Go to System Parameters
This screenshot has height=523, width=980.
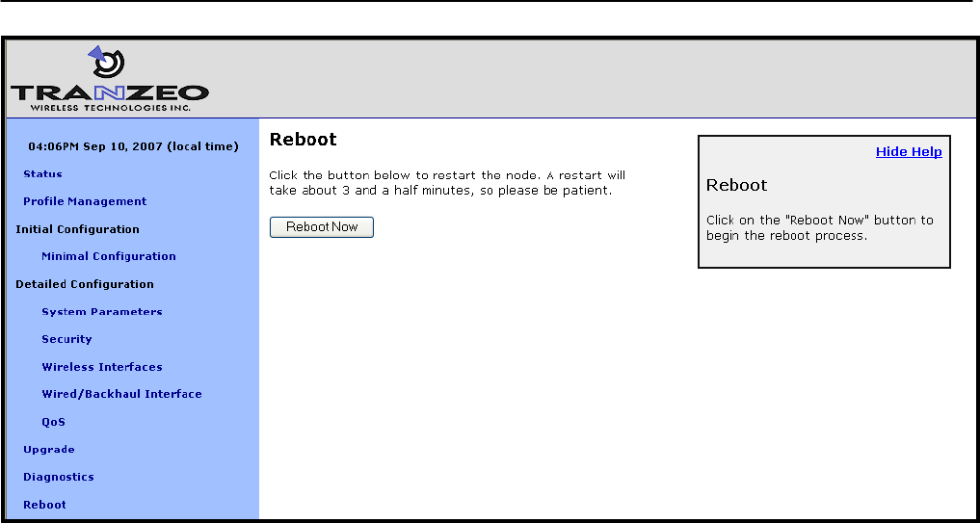pyautogui.click(x=102, y=311)
